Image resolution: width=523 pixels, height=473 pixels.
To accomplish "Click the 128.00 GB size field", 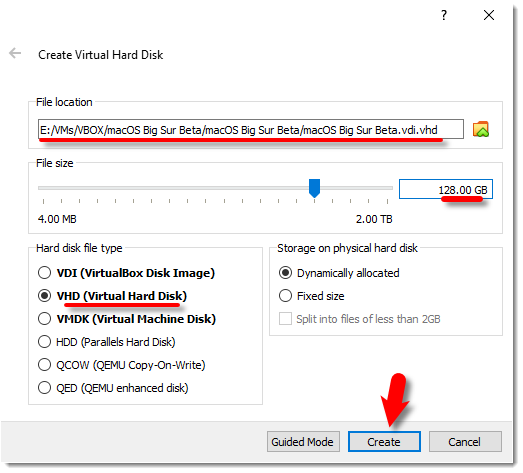I will (446, 189).
